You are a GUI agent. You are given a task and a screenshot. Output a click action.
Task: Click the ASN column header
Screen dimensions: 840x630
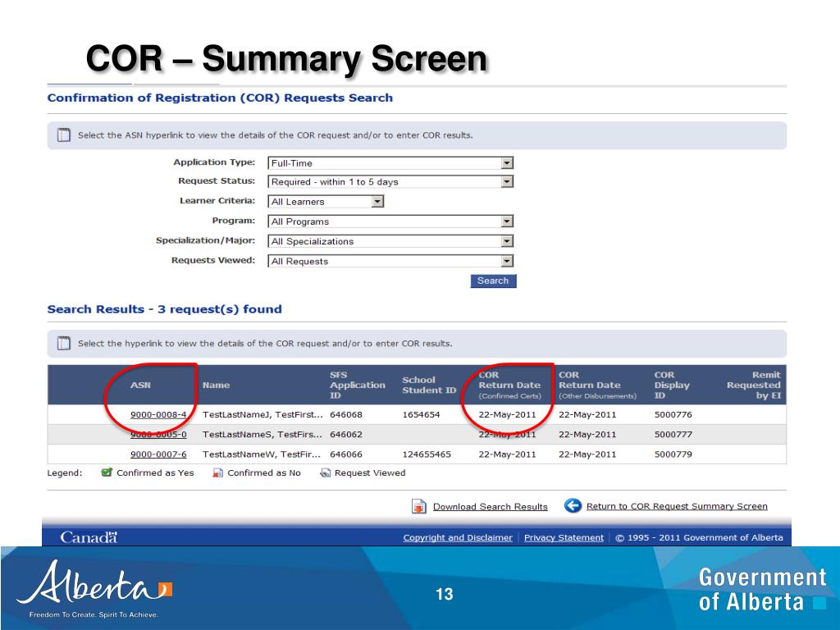coord(140,386)
